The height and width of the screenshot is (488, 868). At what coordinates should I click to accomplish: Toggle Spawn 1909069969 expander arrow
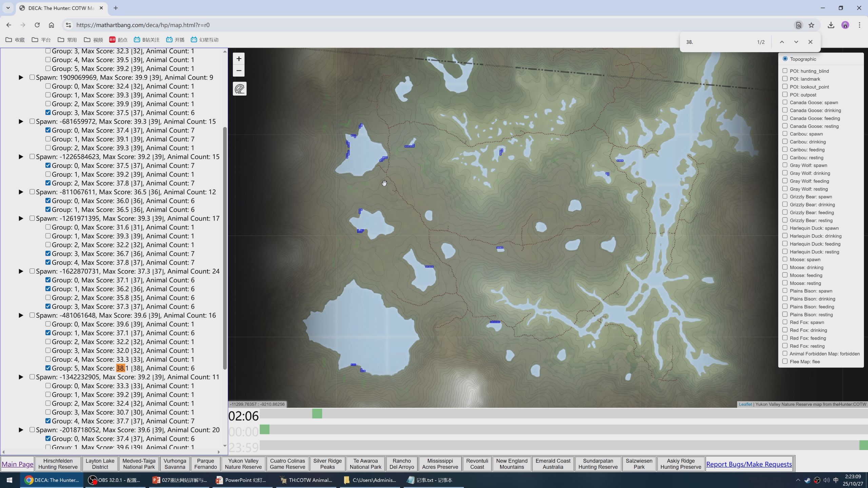[21, 78]
